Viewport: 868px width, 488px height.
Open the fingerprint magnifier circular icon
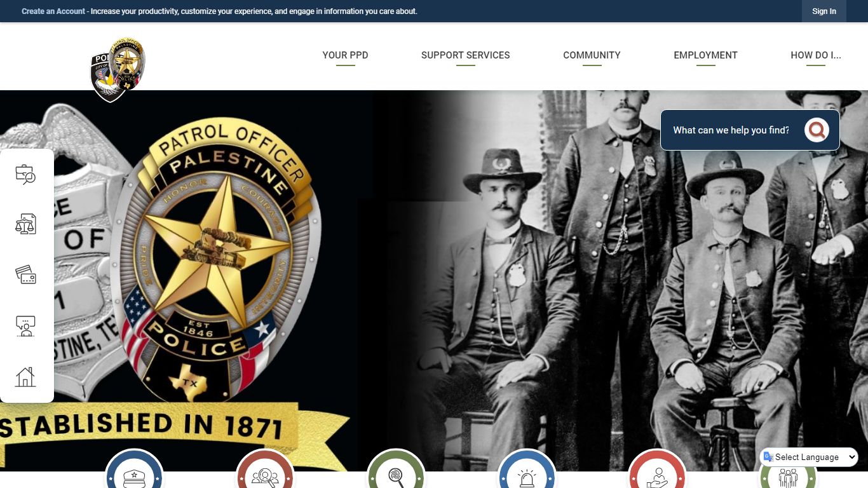(396, 469)
